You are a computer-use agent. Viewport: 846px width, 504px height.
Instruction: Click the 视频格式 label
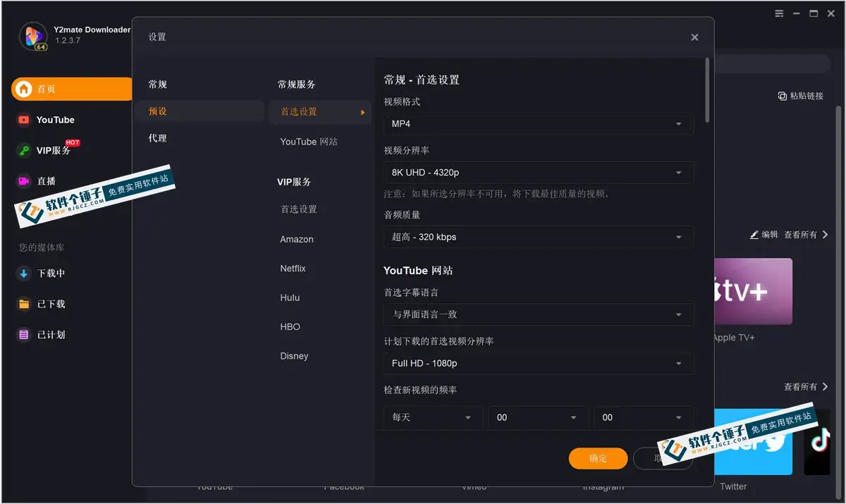click(x=402, y=102)
